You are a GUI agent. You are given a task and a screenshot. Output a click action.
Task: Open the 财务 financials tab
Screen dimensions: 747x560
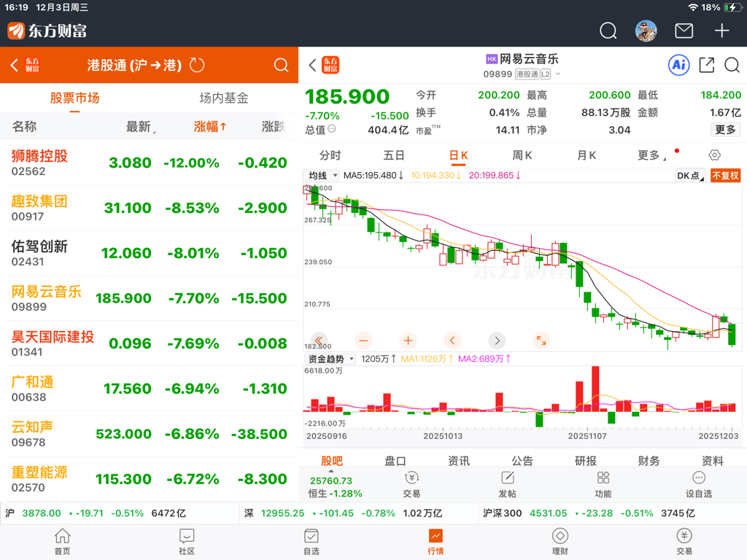pyautogui.click(x=649, y=461)
